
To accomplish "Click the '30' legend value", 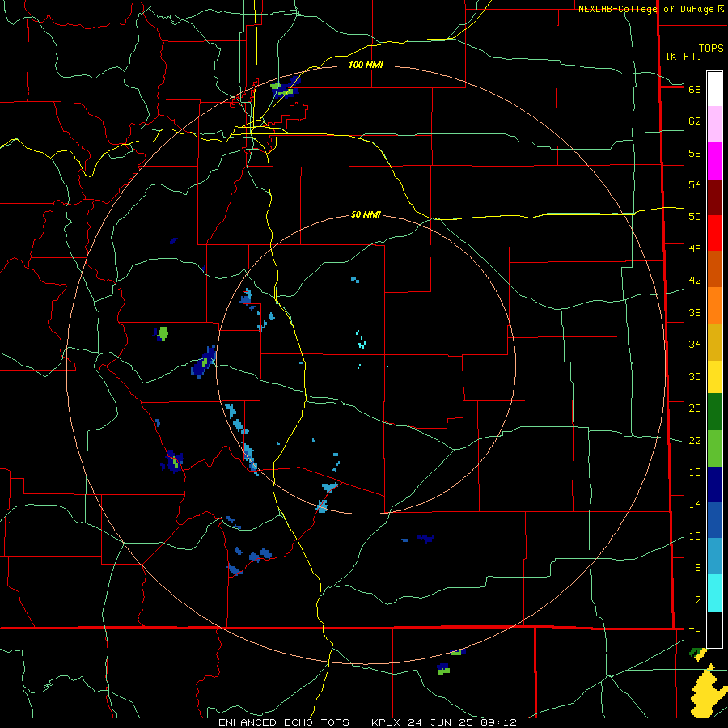I will [x=695, y=376].
